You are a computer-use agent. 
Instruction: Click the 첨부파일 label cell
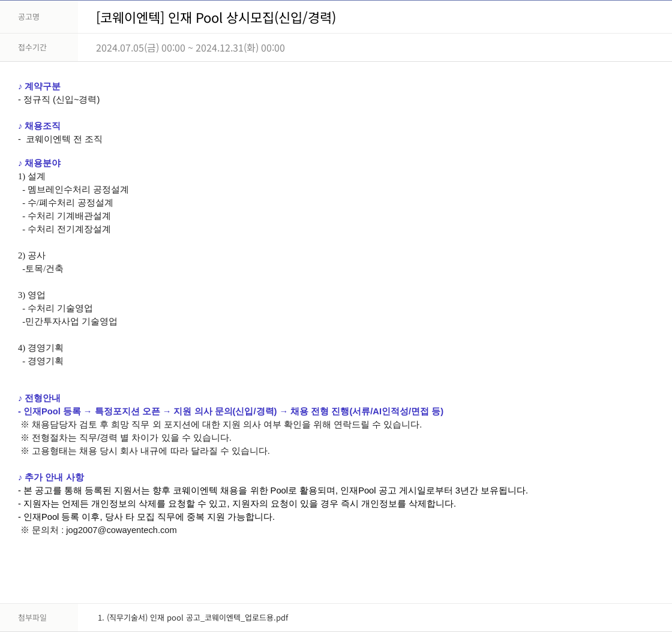coord(38,618)
